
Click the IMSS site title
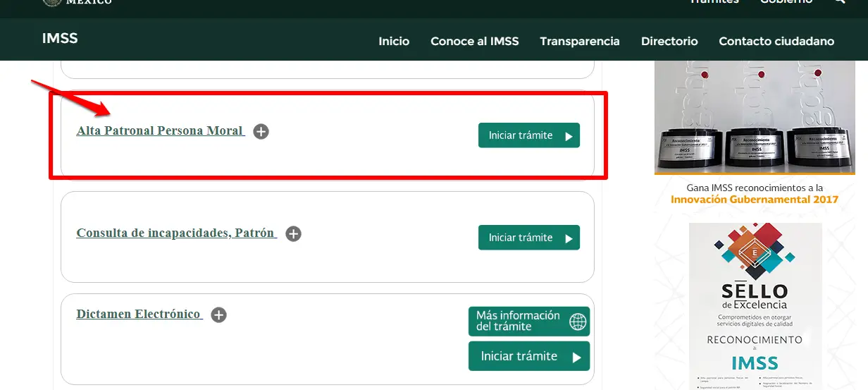click(60, 38)
